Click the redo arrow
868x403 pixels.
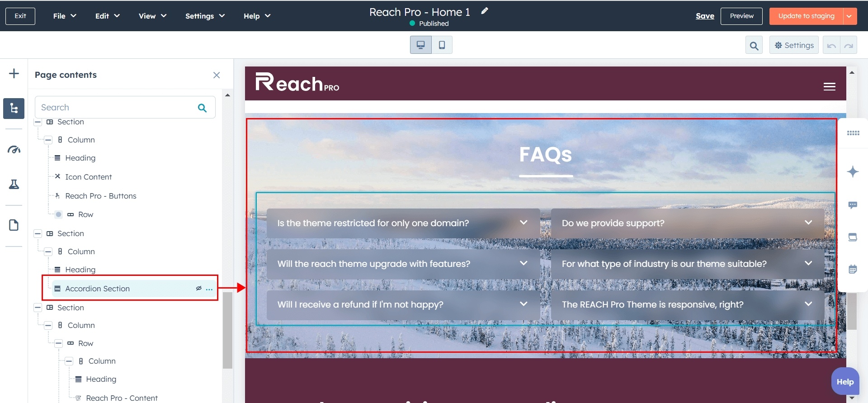pos(849,45)
